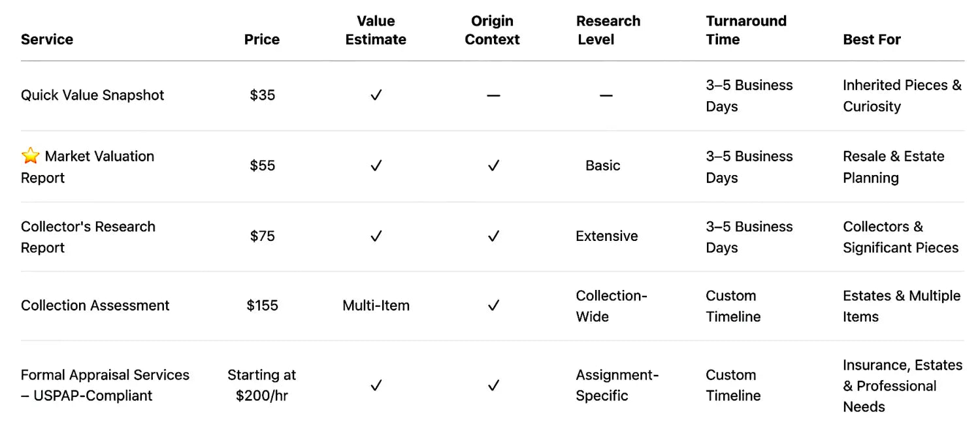Click the star icon beside Market Valuation Report

click(30, 156)
